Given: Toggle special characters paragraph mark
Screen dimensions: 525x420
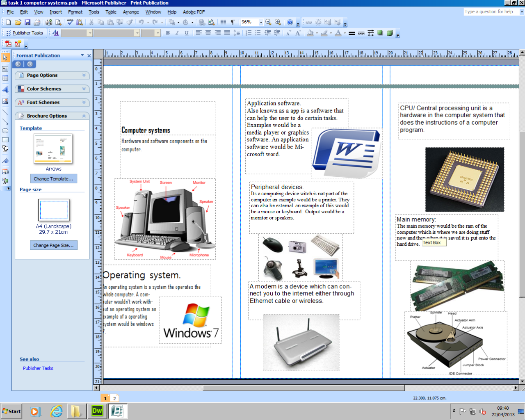Looking at the screenshot, I should (233, 22).
